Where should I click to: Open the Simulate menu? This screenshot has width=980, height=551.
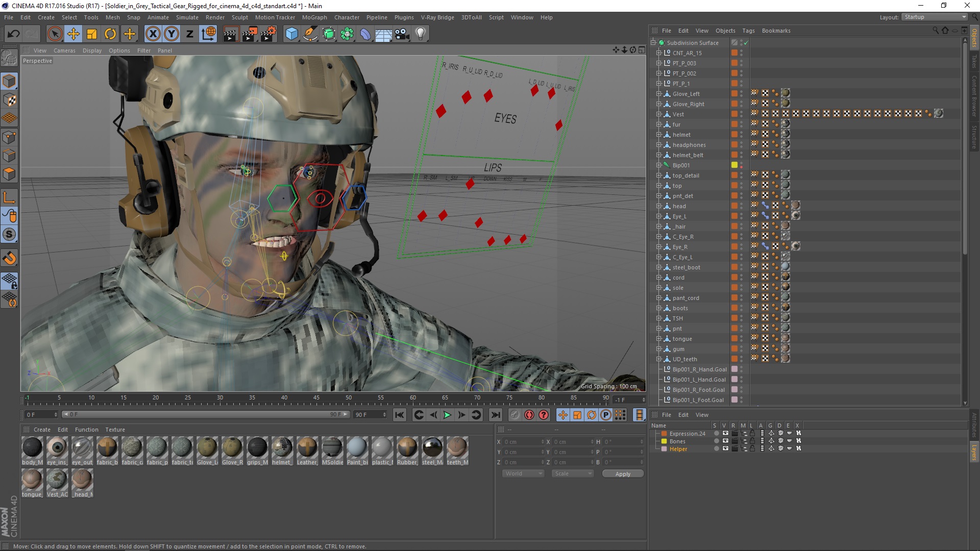[187, 17]
